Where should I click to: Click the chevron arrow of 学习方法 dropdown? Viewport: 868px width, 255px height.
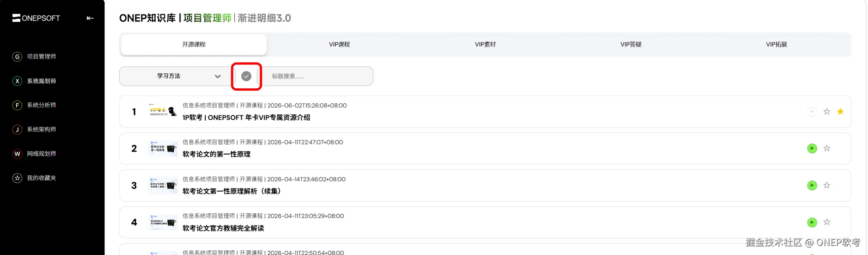coord(218,76)
